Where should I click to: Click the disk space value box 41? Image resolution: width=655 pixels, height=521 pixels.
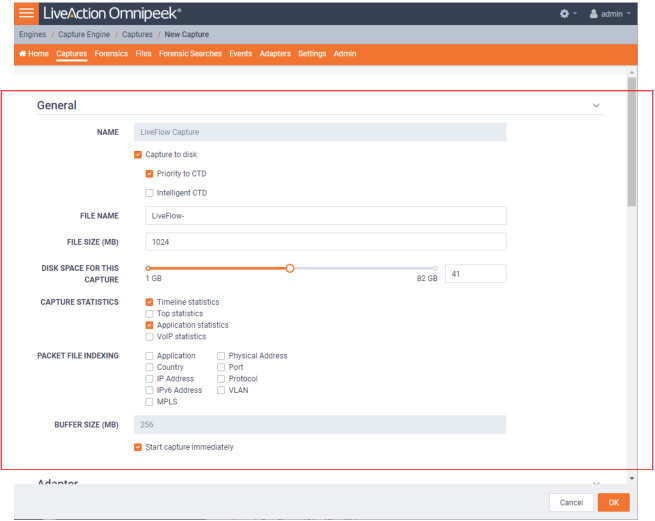[x=475, y=274]
